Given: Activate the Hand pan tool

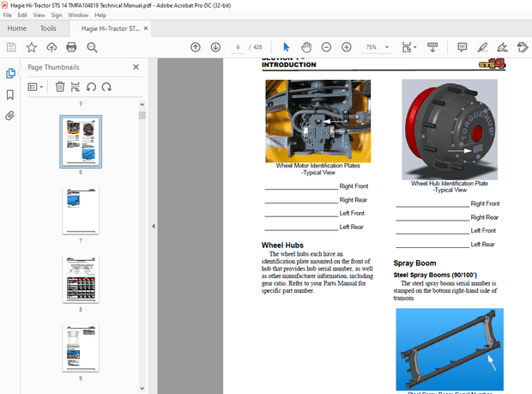Looking at the screenshot, I should click(x=306, y=47).
